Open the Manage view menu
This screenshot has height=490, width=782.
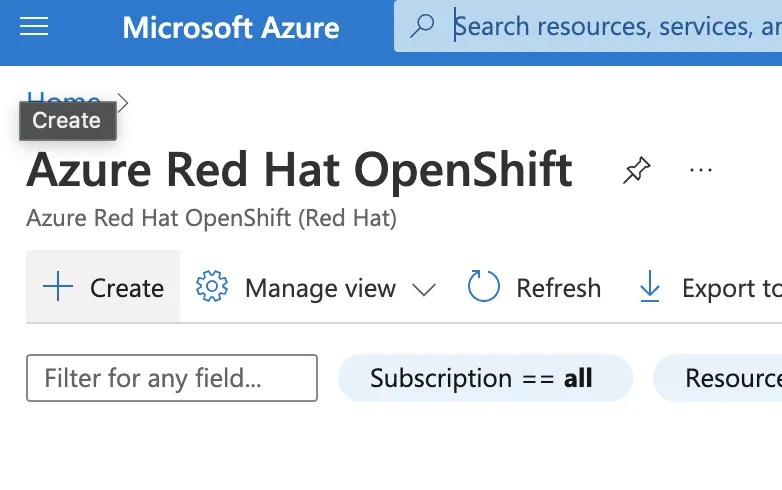coord(320,288)
